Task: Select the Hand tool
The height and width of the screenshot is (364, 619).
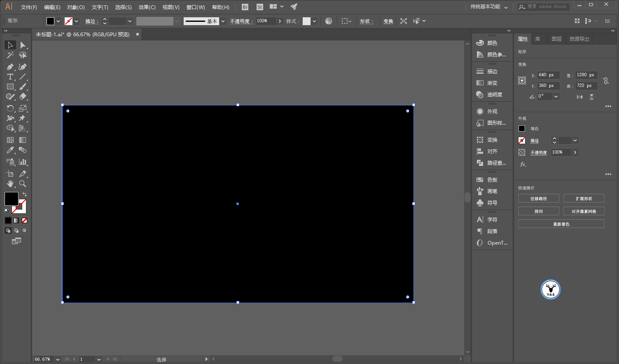Action: coord(10,184)
